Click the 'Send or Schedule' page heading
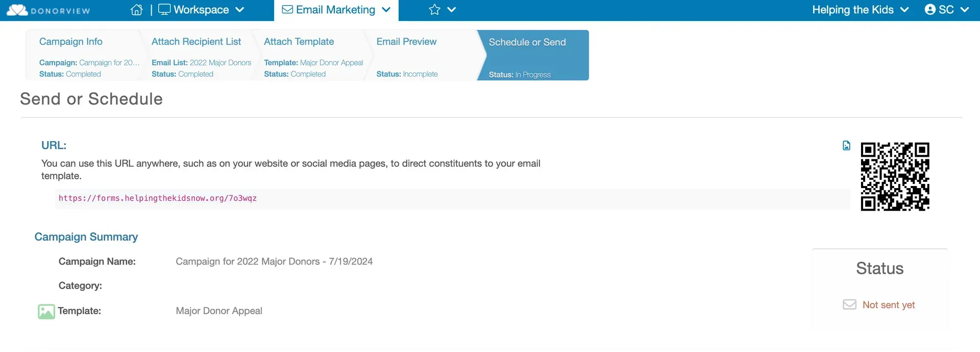The image size is (980, 352). [91, 99]
